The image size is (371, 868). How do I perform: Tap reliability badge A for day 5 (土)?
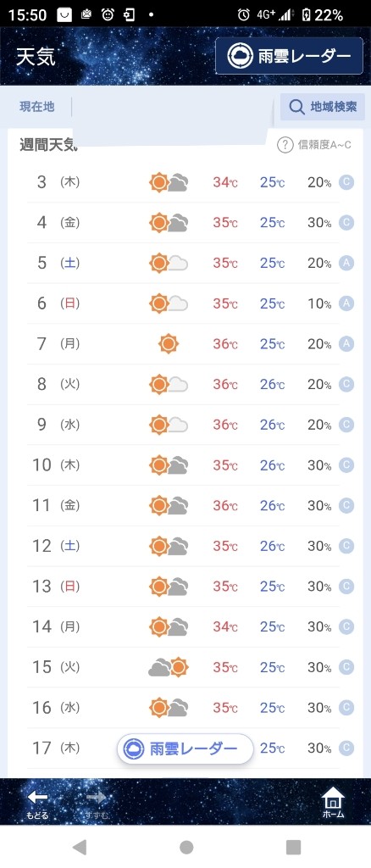pos(346,263)
